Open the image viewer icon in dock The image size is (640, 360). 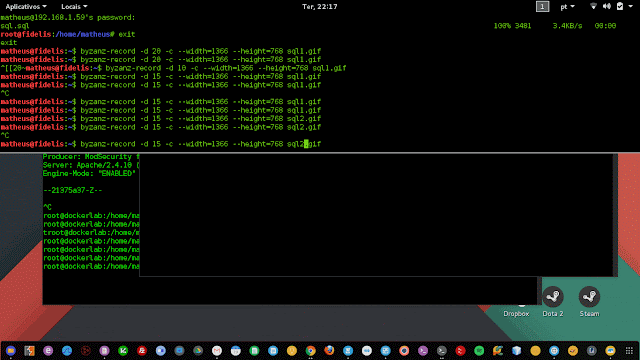[610, 351]
